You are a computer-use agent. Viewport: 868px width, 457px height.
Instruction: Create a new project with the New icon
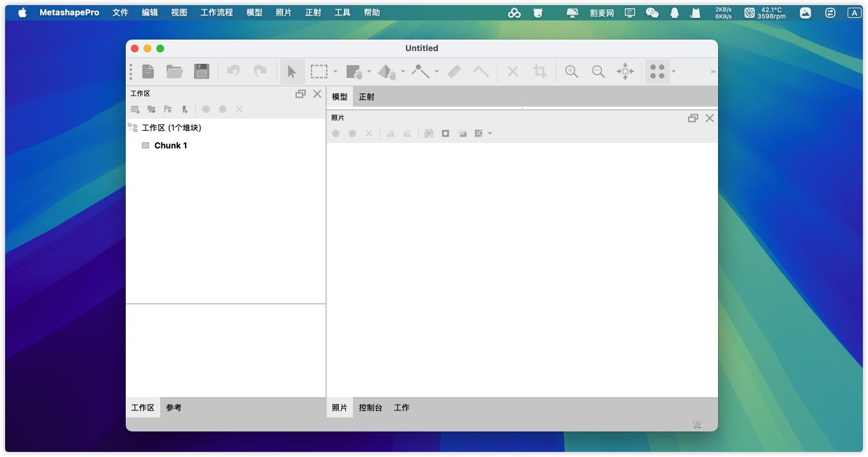point(148,71)
